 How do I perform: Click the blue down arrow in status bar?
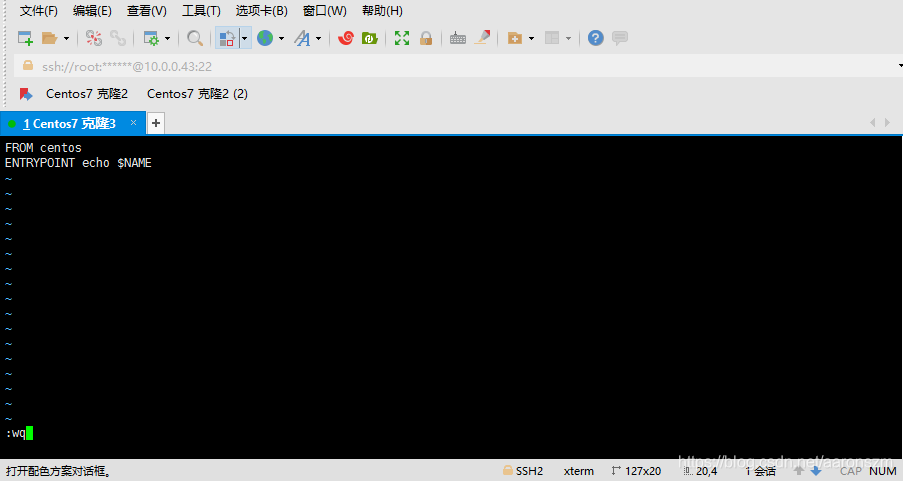[x=816, y=471]
